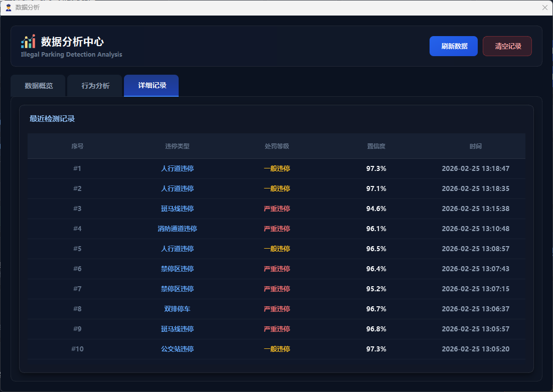Click 一般违停 in row #1
This screenshot has height=392, width=553.
tap(277, 168)
